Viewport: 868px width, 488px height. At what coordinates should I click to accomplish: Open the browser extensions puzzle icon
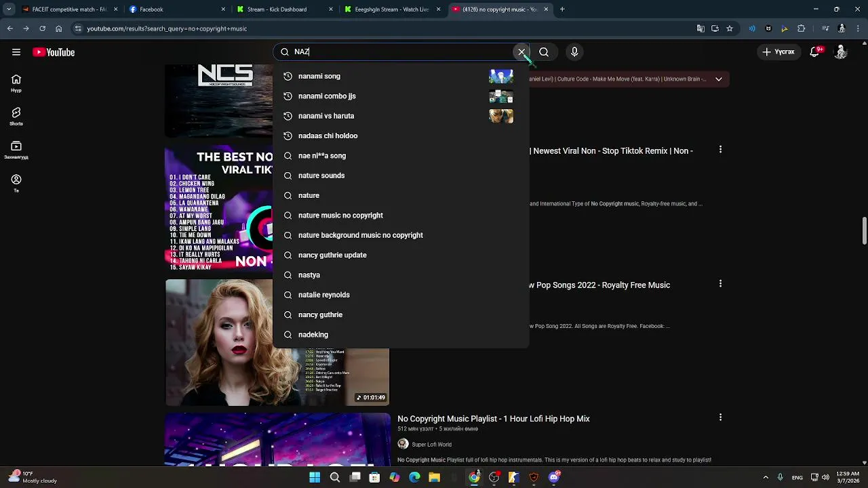[x=801, y=28]
